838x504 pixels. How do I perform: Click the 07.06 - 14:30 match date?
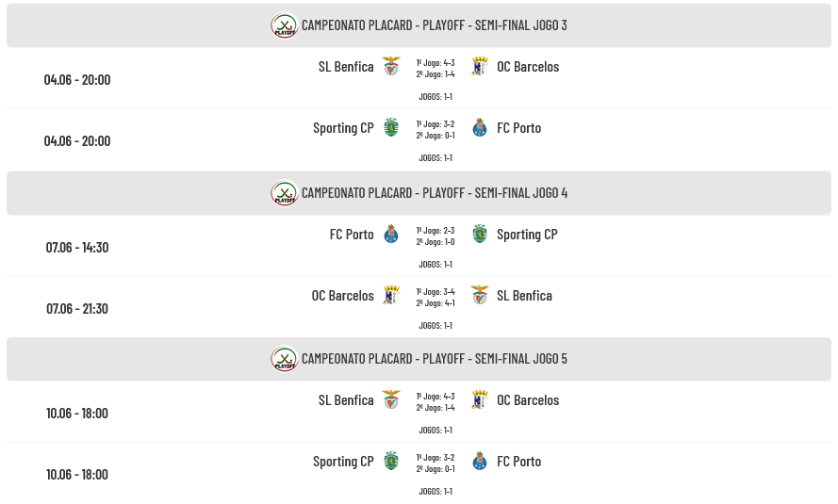click(x=77, y=247)
